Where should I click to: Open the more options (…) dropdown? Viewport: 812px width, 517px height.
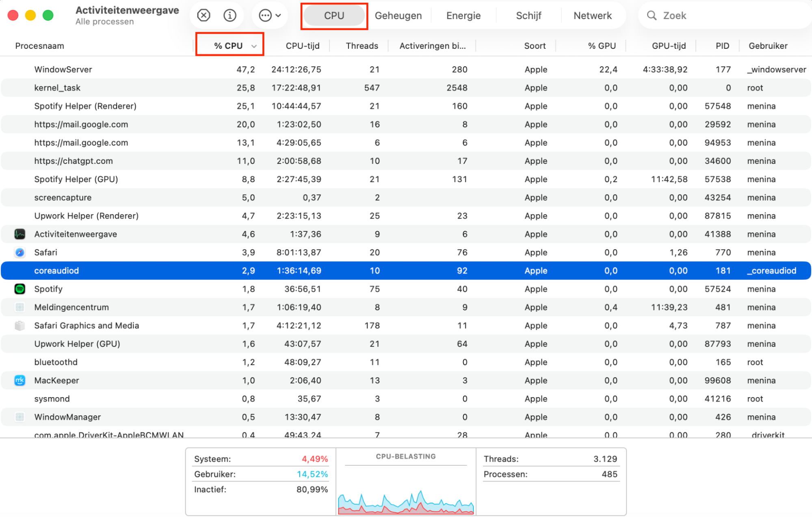[269, 15]
